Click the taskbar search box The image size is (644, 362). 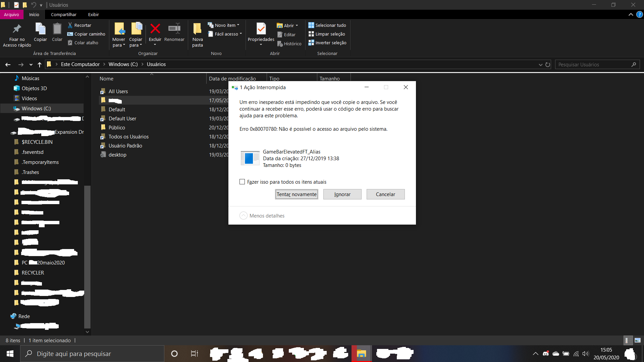92,354
